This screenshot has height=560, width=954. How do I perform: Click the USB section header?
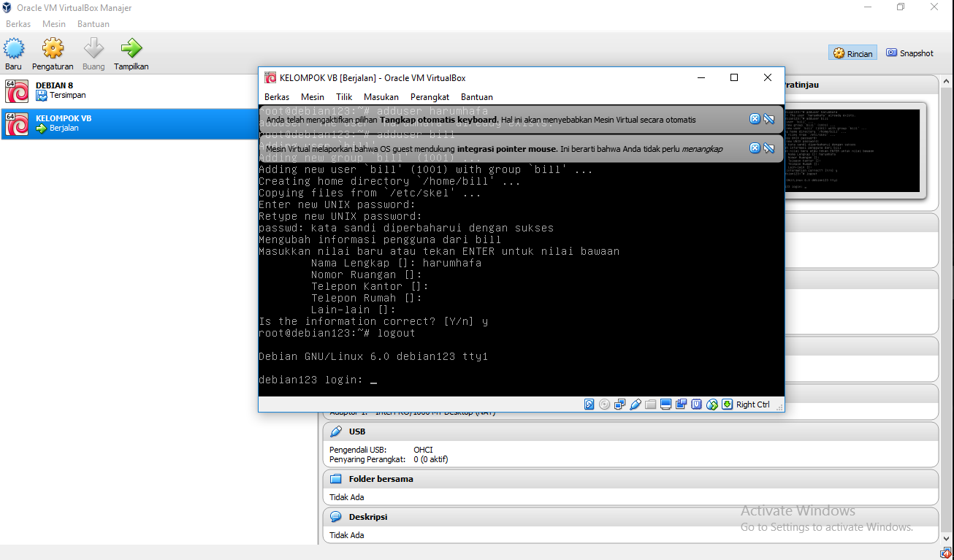[630, 431]
